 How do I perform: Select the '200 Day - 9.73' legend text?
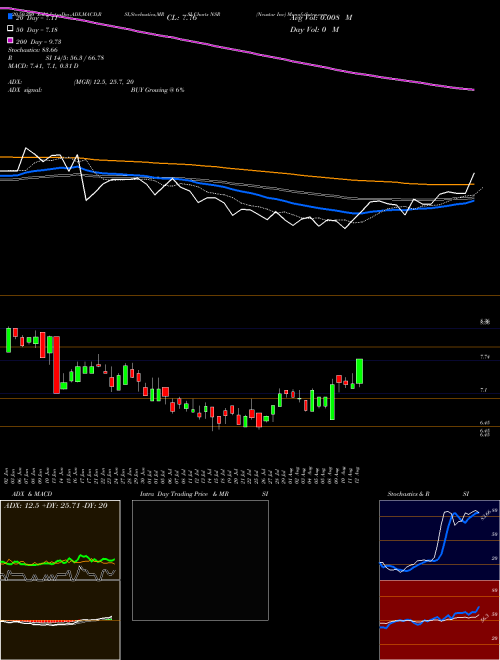[x=39, y=42]
